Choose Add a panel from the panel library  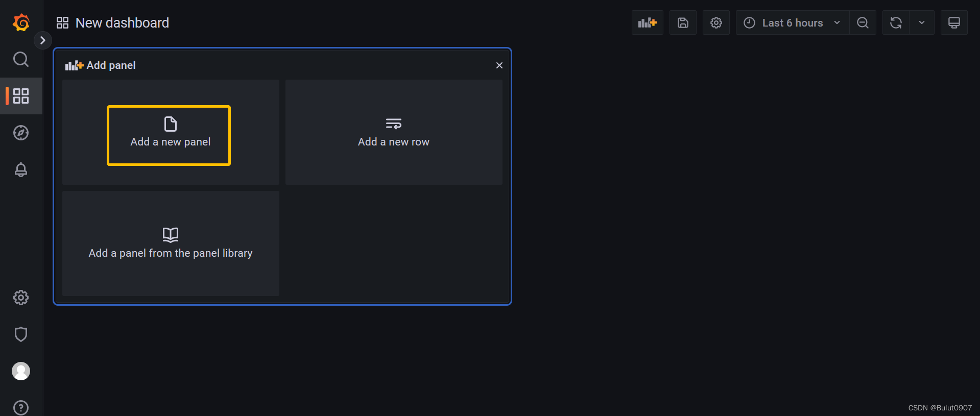coord(171,243)
